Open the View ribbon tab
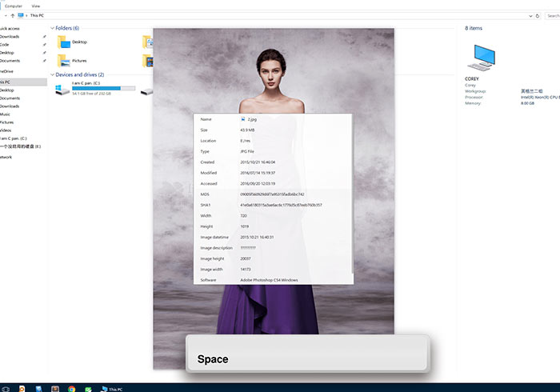The height and width of the screenshot is (392, 560). pos(36,6)
